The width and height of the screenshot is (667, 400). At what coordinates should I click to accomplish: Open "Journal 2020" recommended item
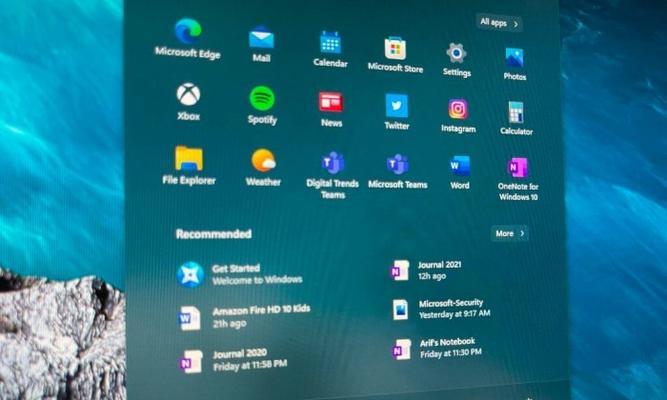point(240,354)
